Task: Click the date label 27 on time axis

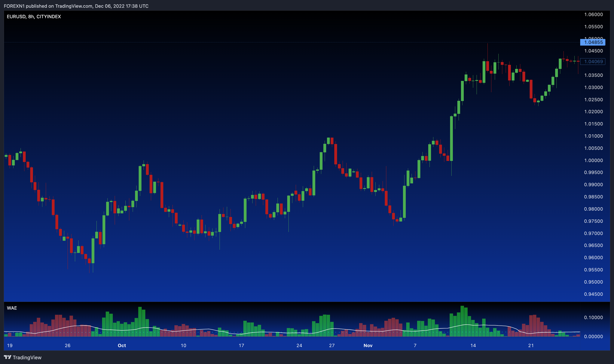Action: coord(332,346)
